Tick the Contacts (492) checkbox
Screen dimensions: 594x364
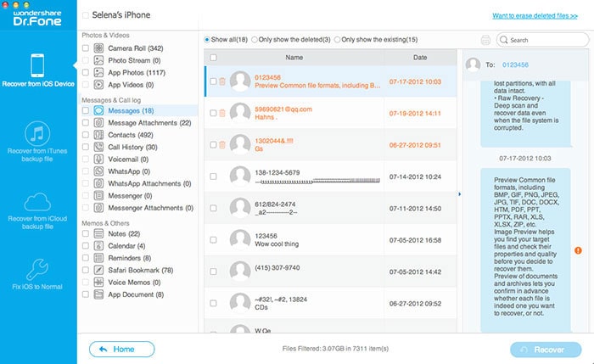86,135
